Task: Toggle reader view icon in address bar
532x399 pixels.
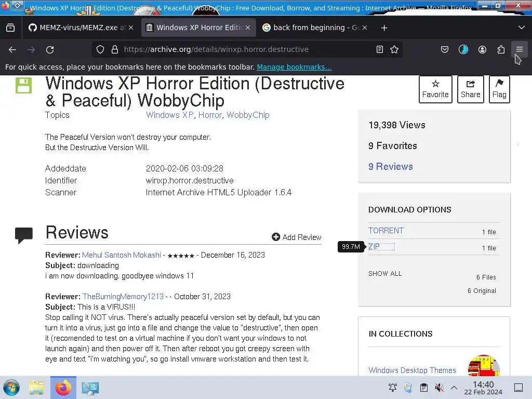Action: coord(380,49)
